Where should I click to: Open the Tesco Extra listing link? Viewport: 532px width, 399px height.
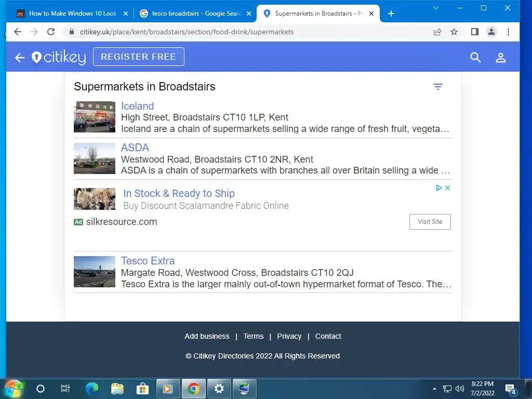[148, 261]
